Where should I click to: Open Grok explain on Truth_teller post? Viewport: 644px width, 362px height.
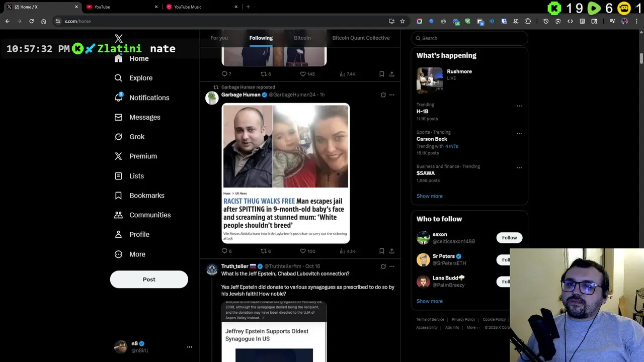point(383,266)
